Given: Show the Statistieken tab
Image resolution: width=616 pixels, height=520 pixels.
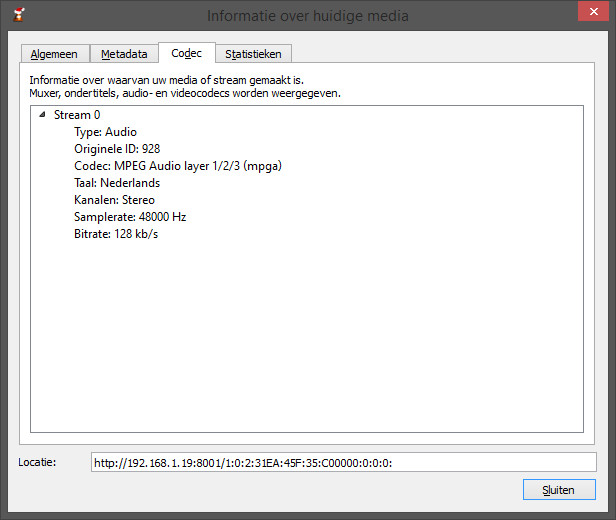Looking at the screenshot, I should click(x=253, y=54).
